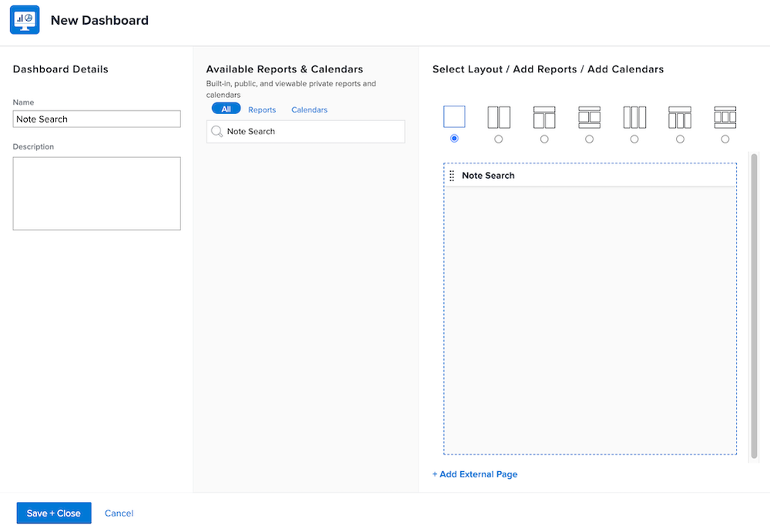Click the Cancel link
Image resolution: width=770 pixels, height=532 pixels.
(119, 513)
